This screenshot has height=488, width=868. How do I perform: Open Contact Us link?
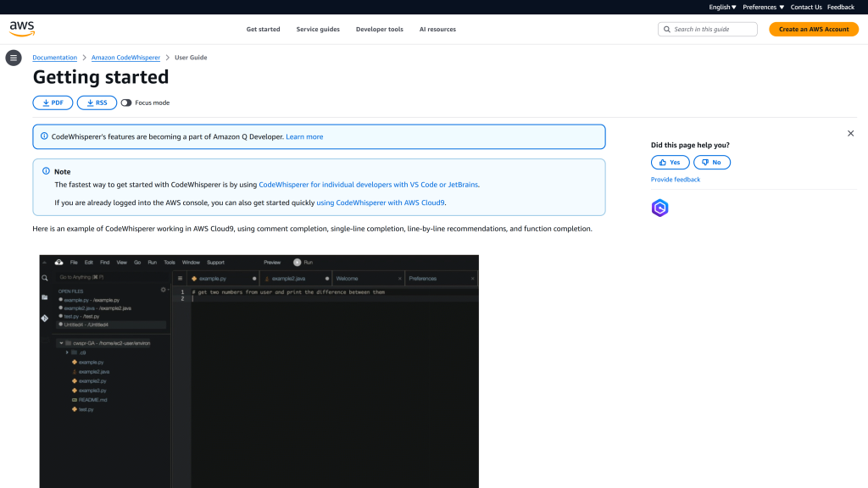coord(806,7)
